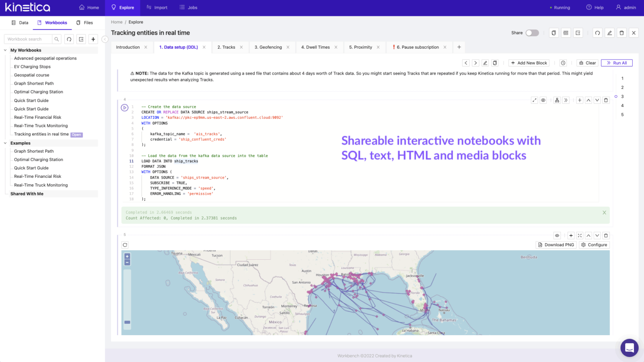The image size is (644, 362).
Task: Collapse the Examples section in the sidebar
Action: pyautogui.click(x=4, y=143)
